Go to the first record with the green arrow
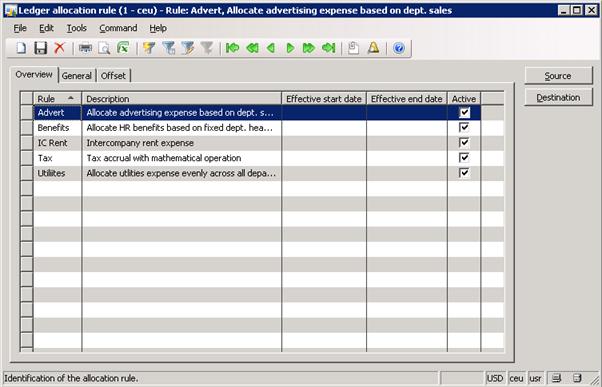Screen dimensions: 602x387 (232, 48)
